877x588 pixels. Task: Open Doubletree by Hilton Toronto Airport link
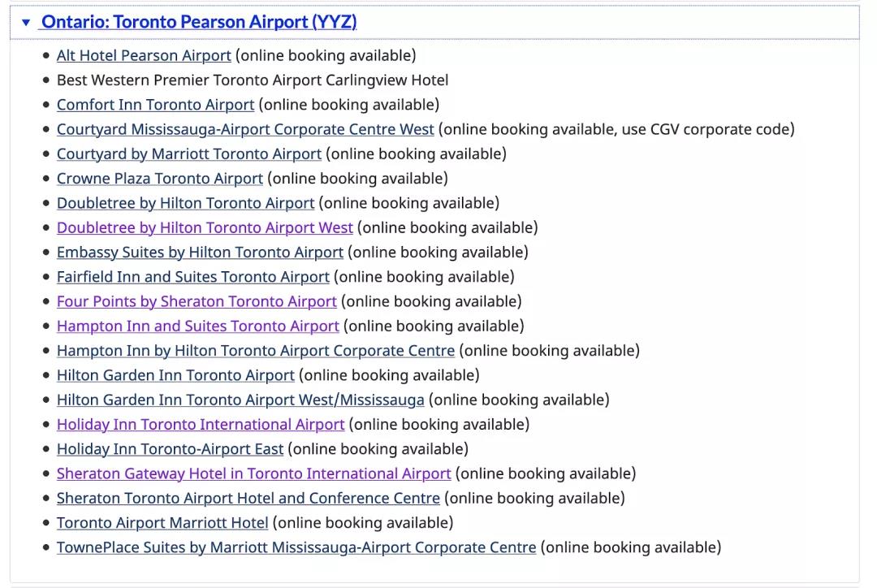click(x=186, y=203)
